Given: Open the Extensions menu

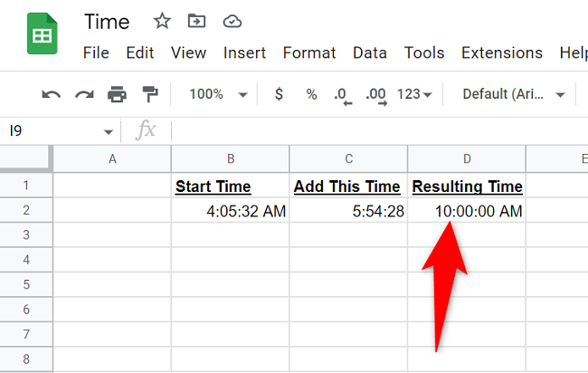Looking at the screenshot, I should (502, 53).
